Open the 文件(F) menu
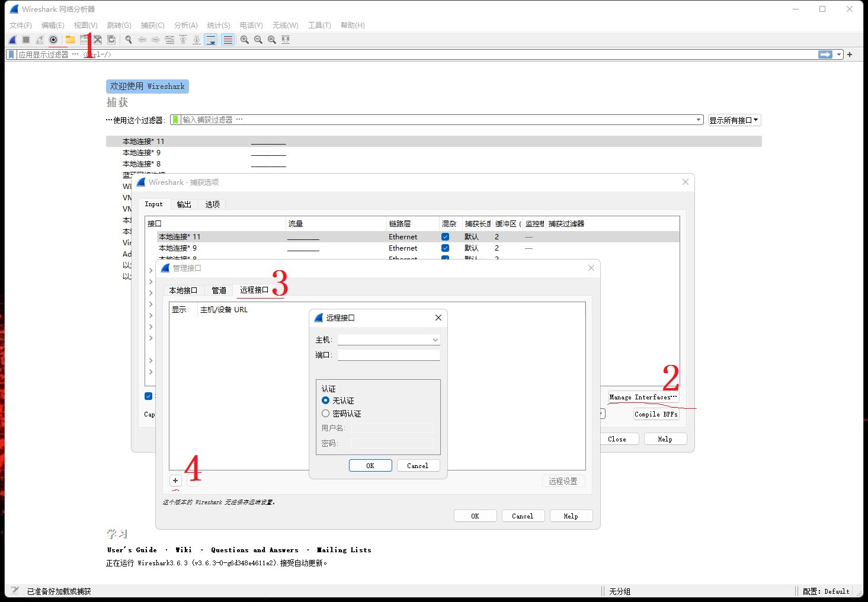868x602 pixels. pos(21,25)
